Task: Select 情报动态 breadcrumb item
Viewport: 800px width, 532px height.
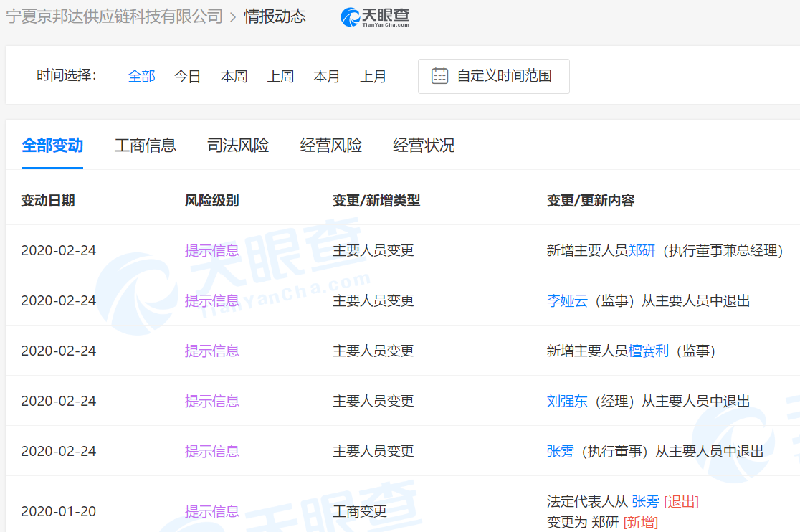Action: click(275, 16)
